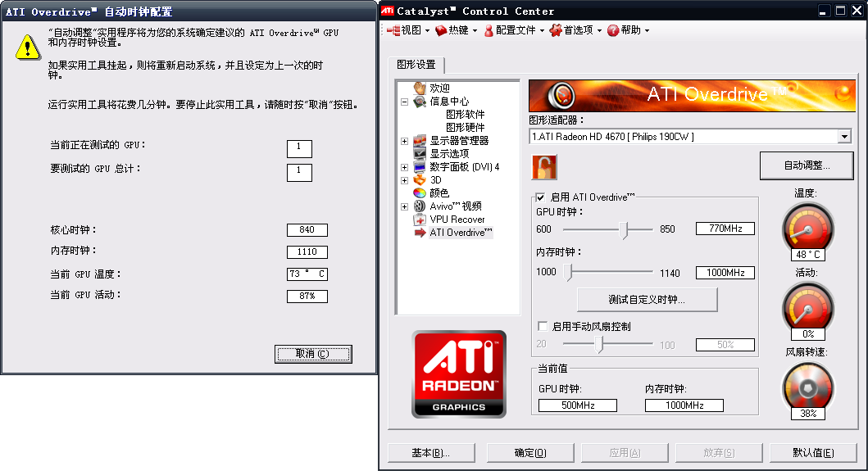Click the memory clock 1110 field in dialog

click(x=307, y=251)
